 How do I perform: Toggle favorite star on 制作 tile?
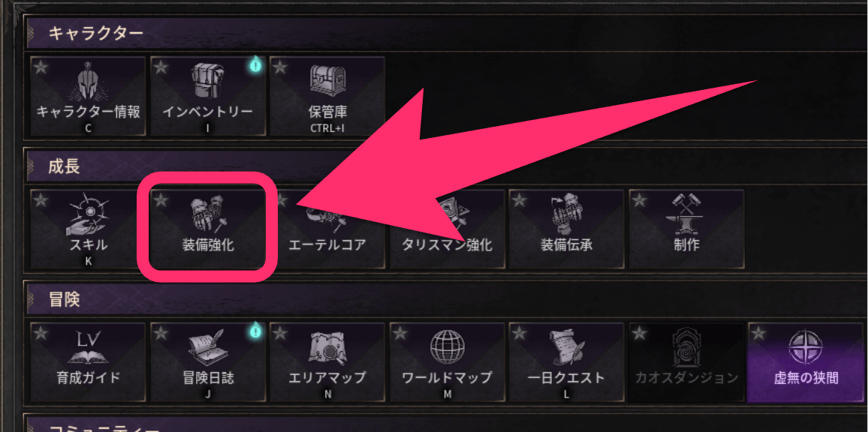(639, 200)
